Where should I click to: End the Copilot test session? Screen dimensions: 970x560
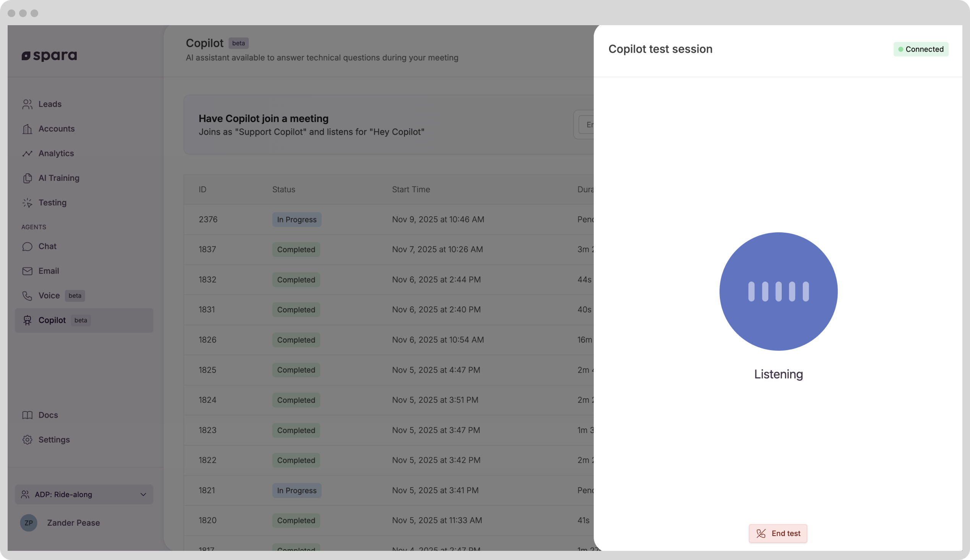coord(778,533)
